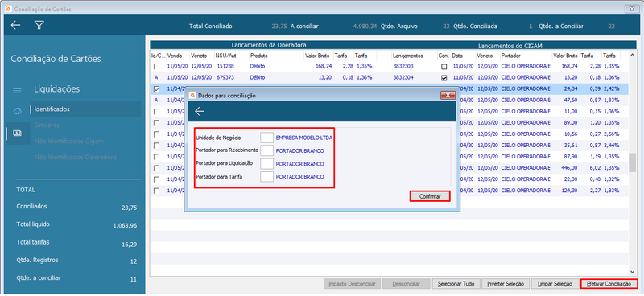Viewport: 644px width, 296px height.
Task: Click the Portador para Tarifa code field
Action: (x=267, y=176)
